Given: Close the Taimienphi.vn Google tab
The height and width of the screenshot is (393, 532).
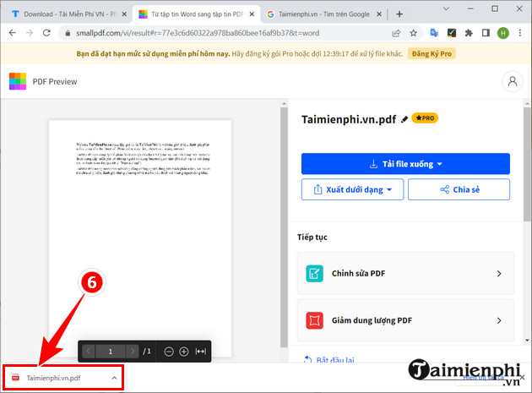Looking at the screenshot, I should [x=379, y=14].
